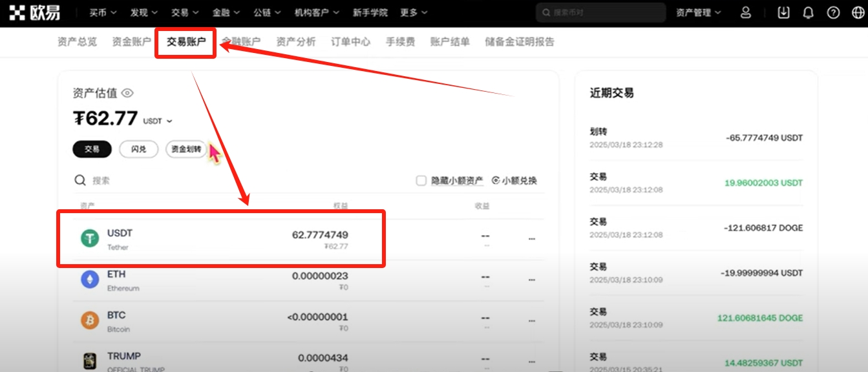Open the help question mark icon
Screen dimensions: 868x372
coord(833,12)
